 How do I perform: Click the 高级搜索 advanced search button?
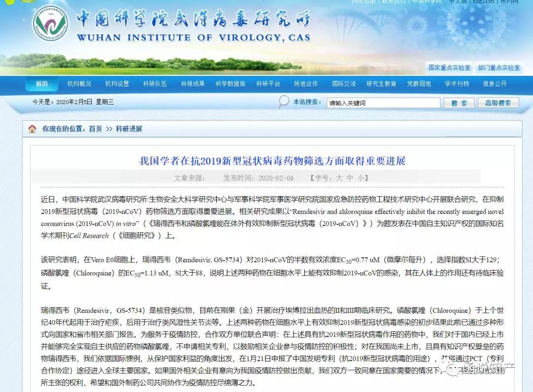point(498,103)
